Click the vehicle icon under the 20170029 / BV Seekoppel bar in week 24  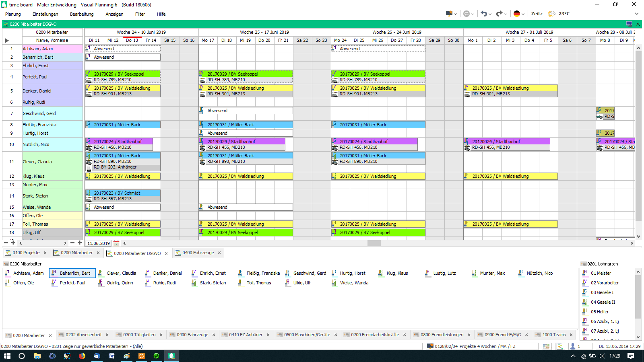pyautogui.click(x=89, y=80)
